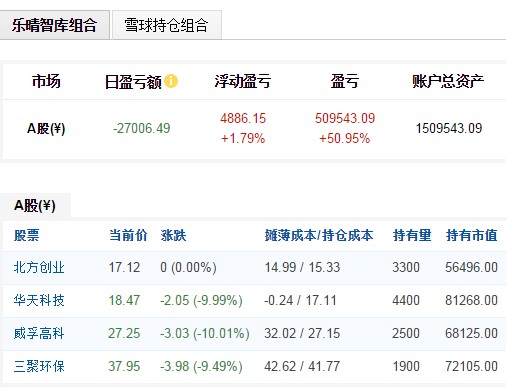Open 威孚高科 stock link

(x=39, y=333)
